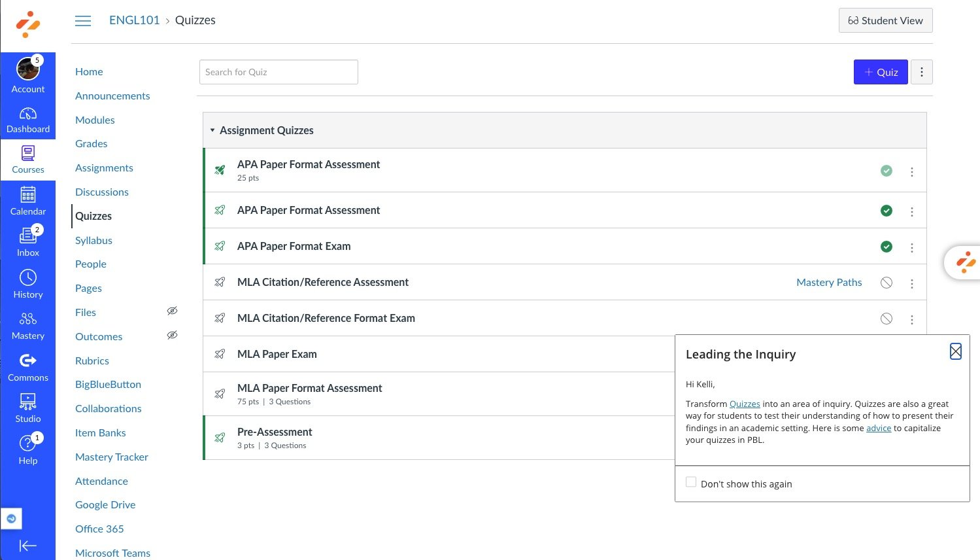Viewport: 980px width, 560px height.
Task: Open the Calendar icon in sidebar
Action: [27, 201]
